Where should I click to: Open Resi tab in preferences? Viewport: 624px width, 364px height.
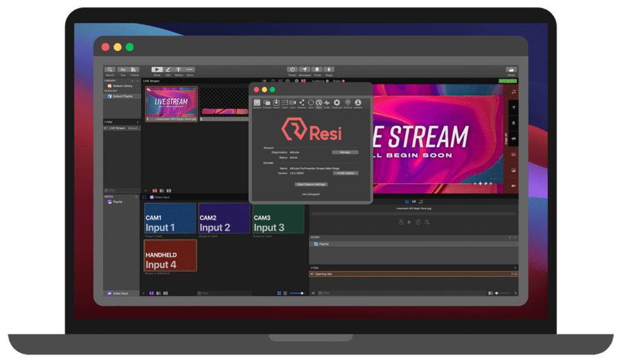pos(319,103)
